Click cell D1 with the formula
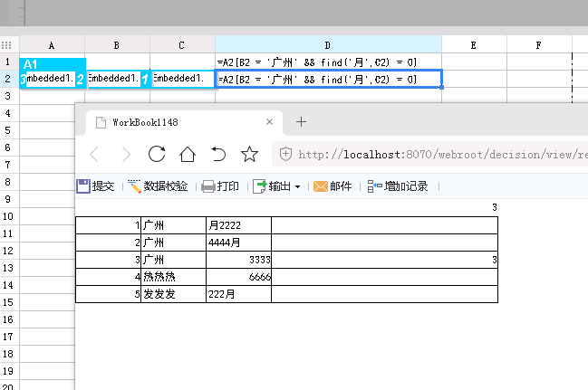This screenshot has width=588, height=390. (329, 62)
